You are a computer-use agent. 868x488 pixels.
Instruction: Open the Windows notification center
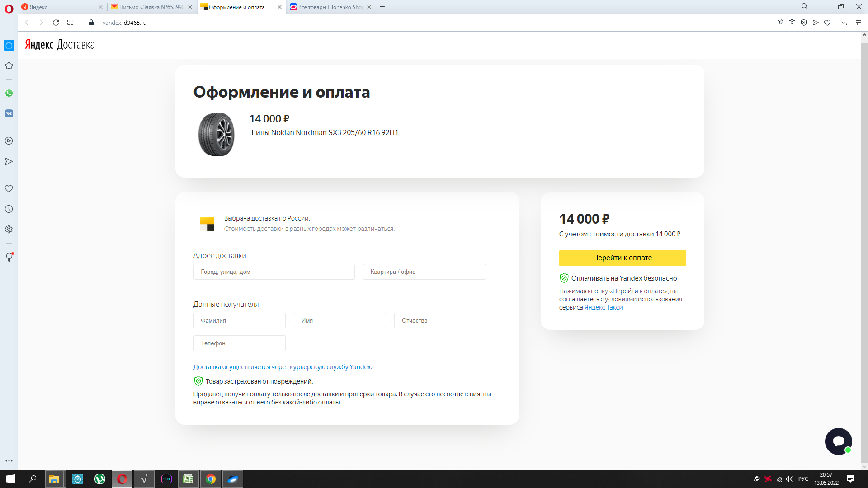click(850, 479)
